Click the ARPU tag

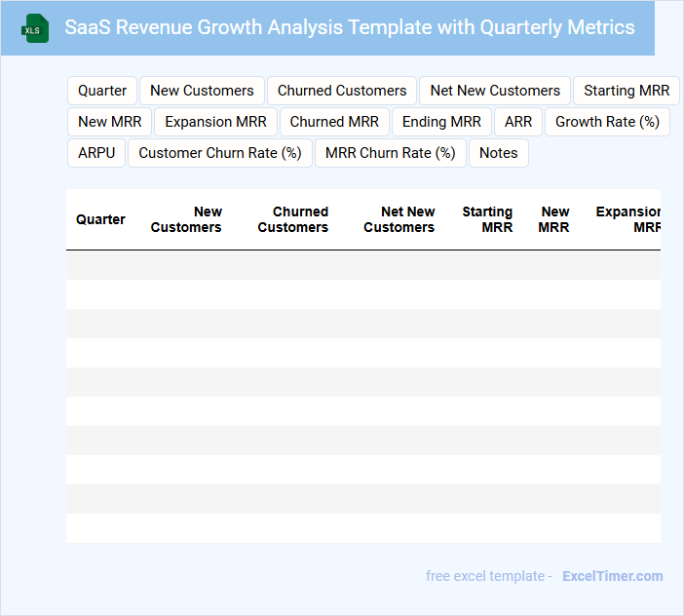tap(96, 153)
